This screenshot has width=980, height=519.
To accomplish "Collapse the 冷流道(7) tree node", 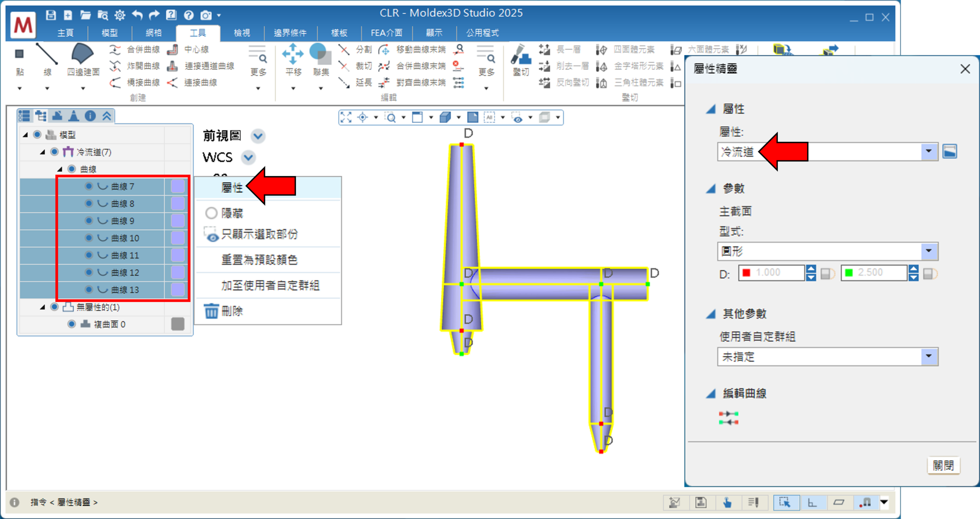I will coord(42,152).
